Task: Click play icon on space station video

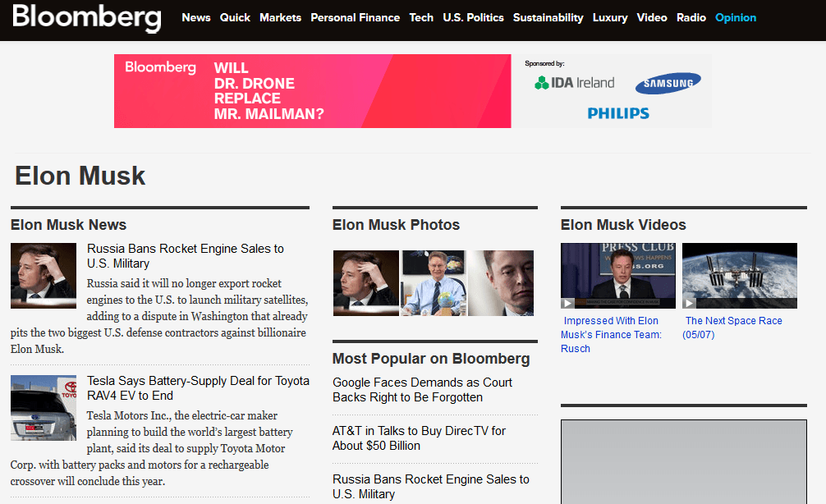Action: click(x=689, y=304)
